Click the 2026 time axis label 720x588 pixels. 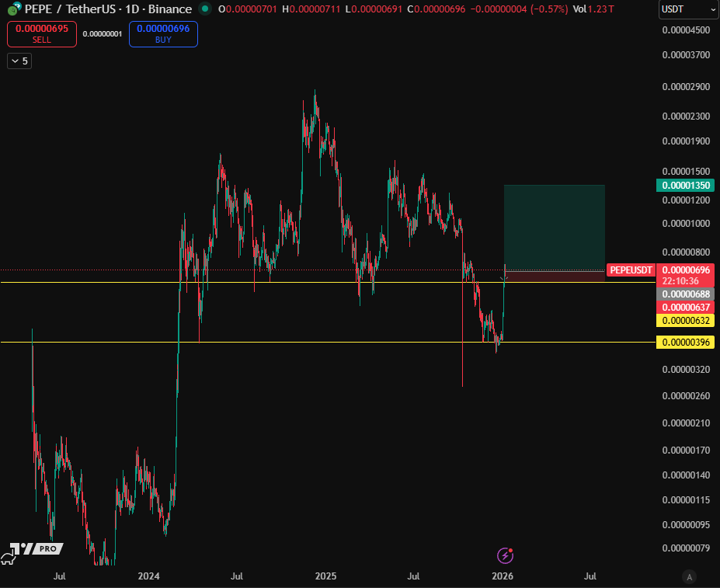[503, 576]
